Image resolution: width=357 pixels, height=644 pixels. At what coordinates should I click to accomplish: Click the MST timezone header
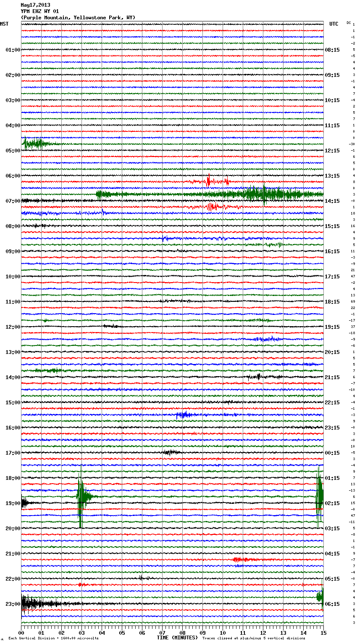point(4,24)
